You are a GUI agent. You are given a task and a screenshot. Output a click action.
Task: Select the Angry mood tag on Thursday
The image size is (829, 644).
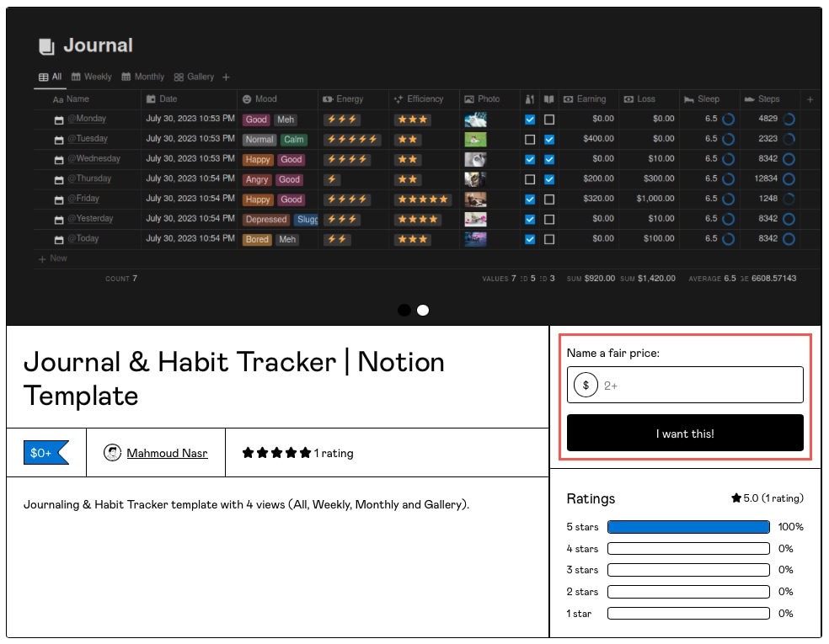point(257,180)
